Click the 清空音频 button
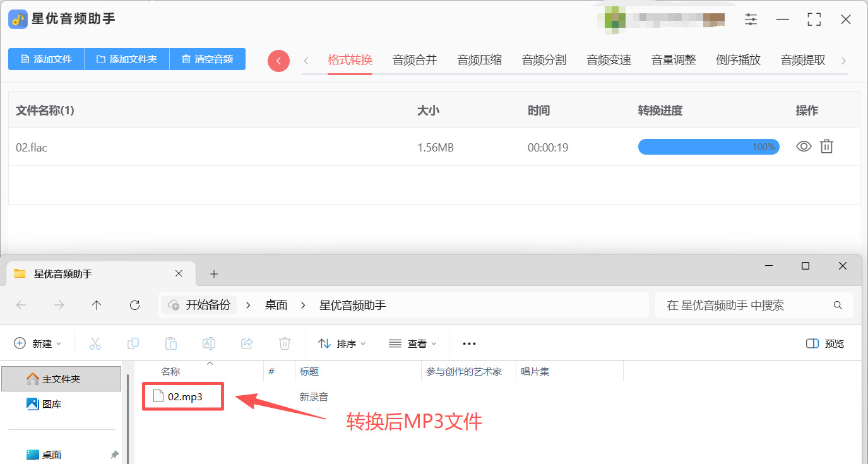Viewport: 868px width, 464px height. [208, 59]
